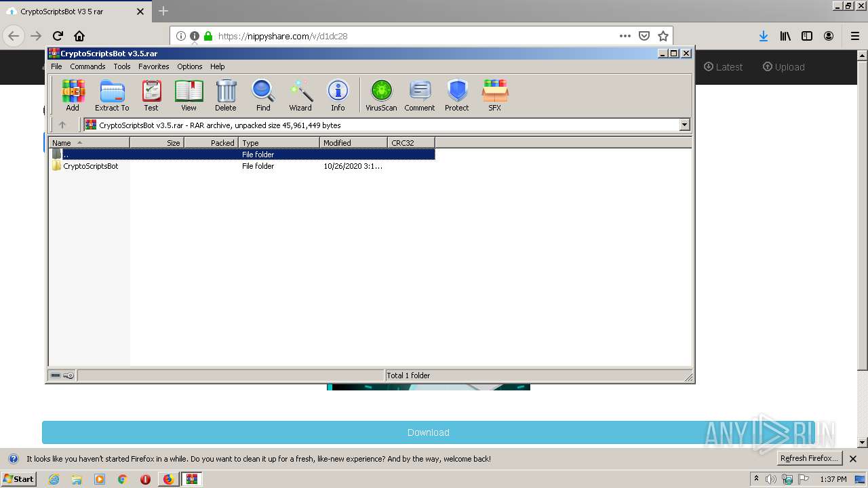Open Opera from the taskbar
Viewport: 868px width, 488px height.
pos(145,479)
